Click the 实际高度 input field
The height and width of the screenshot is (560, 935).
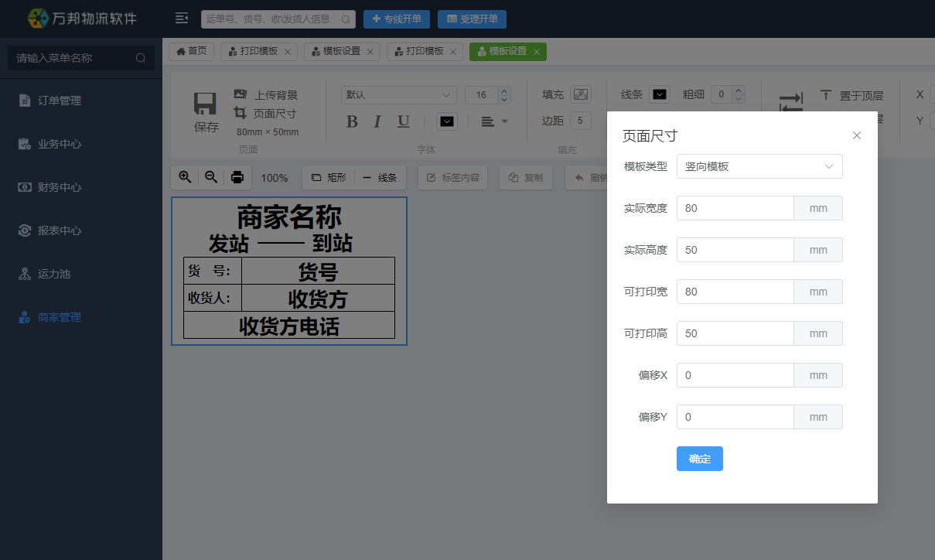pyautogui.click(x=735, y=250)
